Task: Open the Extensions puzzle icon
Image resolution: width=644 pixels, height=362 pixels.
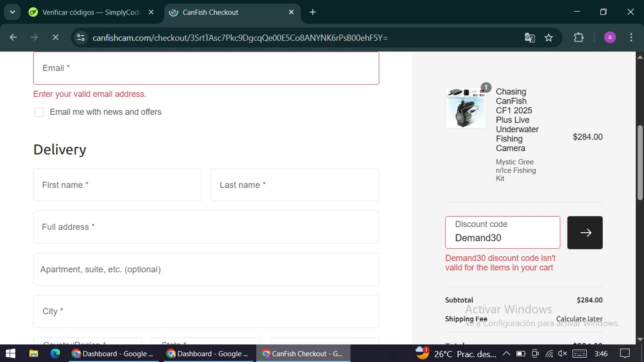Action: tap(579, 38)
